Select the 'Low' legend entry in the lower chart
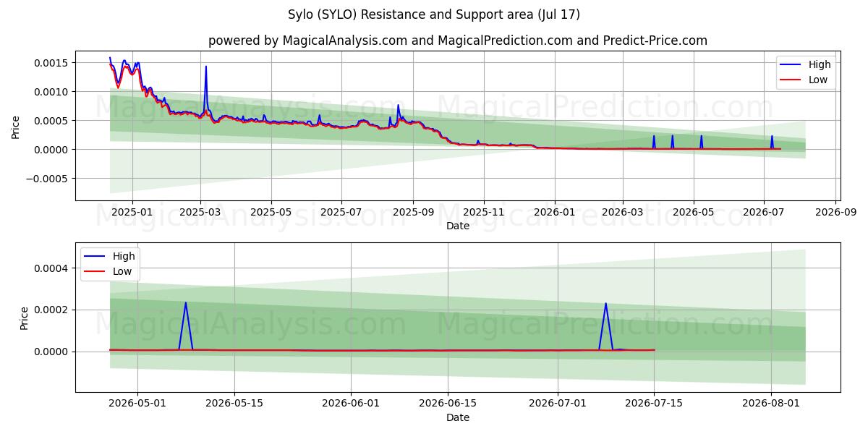Viewport: 868px width, 434px height. 110,271
